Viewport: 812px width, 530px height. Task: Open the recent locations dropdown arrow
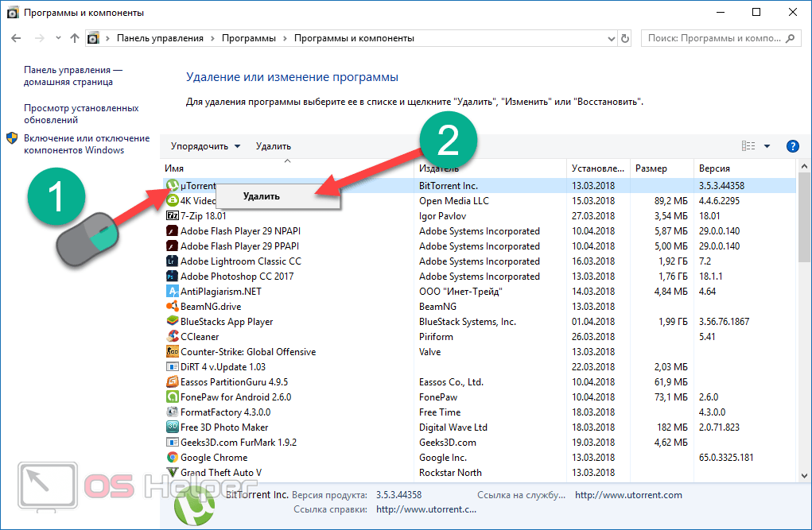(58, 38)
